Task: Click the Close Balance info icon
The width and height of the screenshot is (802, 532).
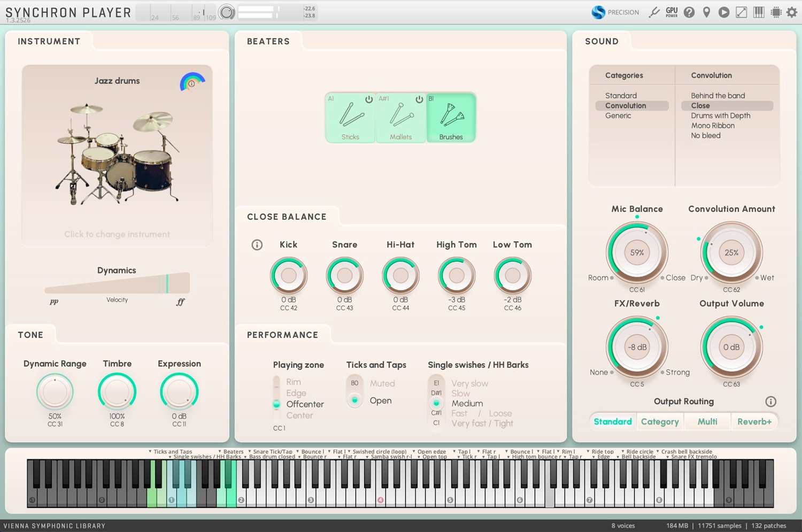Action: pyautogui.click(x=257, y=245)
